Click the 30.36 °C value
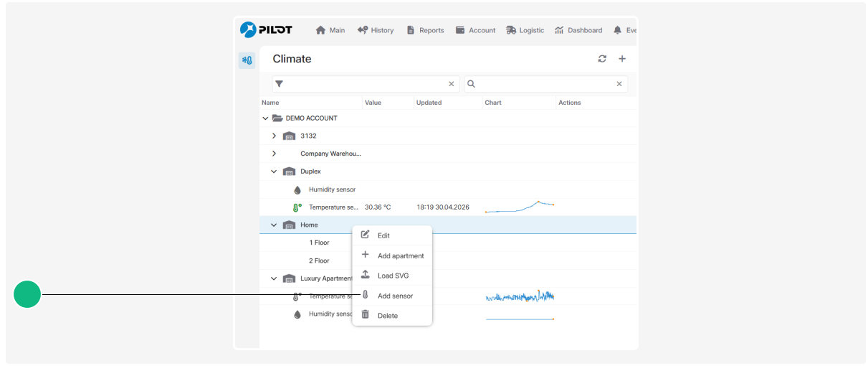Screen dimensions: 868x366 pyautogui.click(x=378, y=207)
